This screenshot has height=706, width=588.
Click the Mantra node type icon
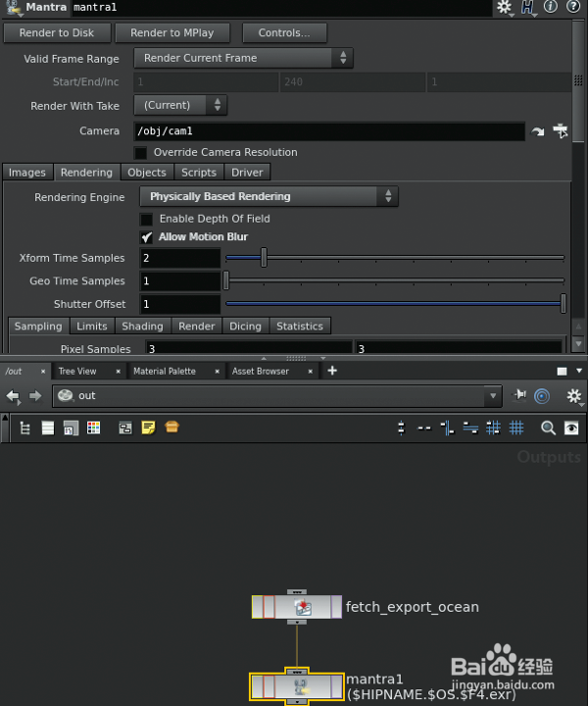pyautogui.click(x=14, y=8)
